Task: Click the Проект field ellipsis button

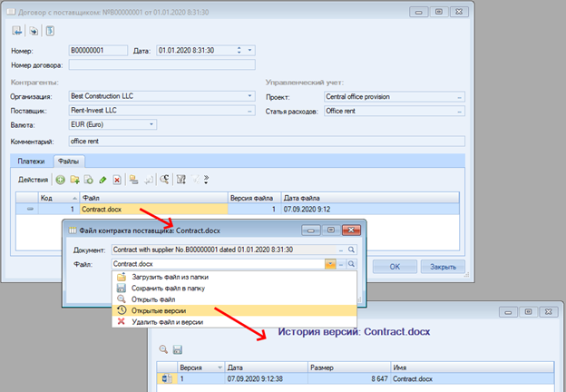Action: 460,97
